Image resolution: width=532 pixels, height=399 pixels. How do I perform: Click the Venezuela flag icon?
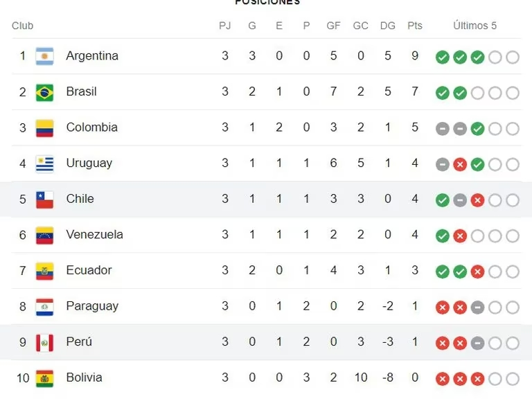tap(45, 235)
